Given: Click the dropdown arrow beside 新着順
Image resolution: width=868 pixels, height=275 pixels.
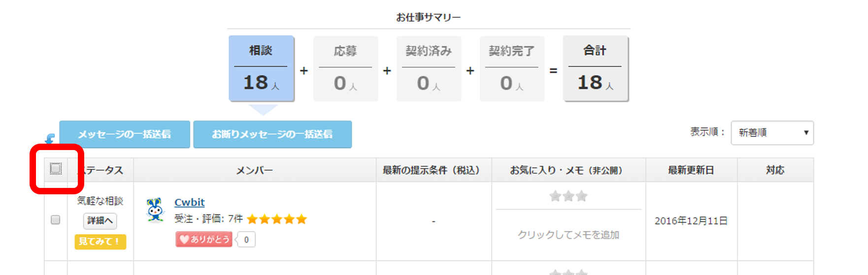Looking at the screenshot, I should coord(806,133).
